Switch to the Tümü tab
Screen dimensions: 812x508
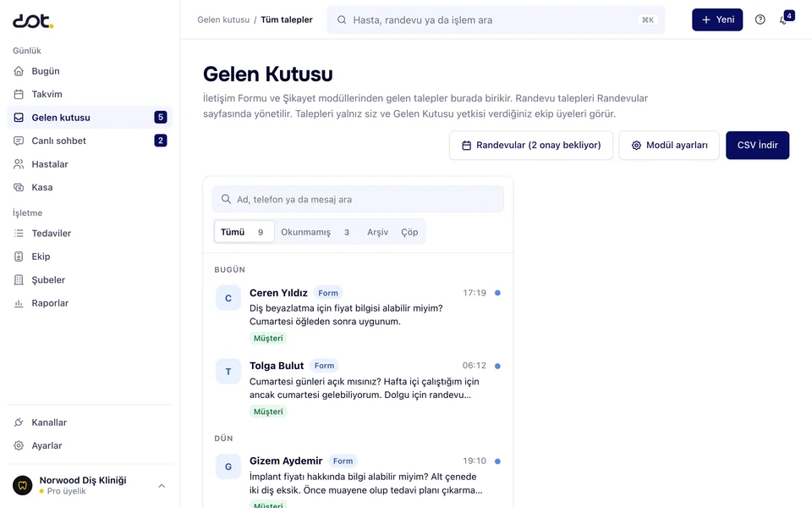click(244, 232)
